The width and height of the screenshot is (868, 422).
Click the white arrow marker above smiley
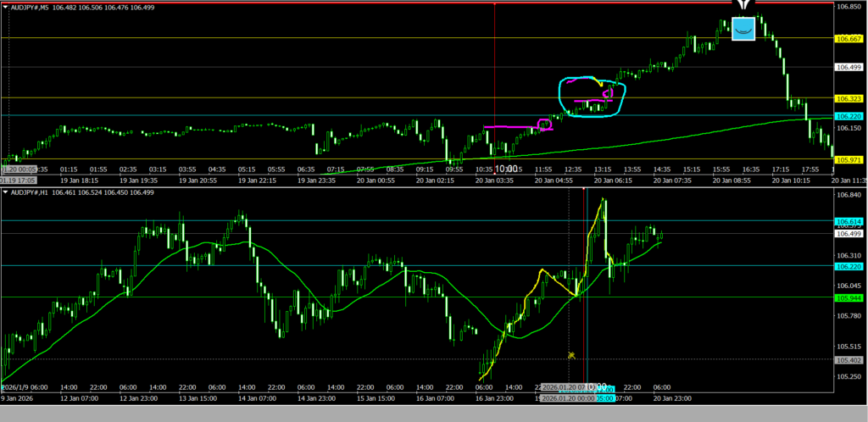tap(743, 6)
